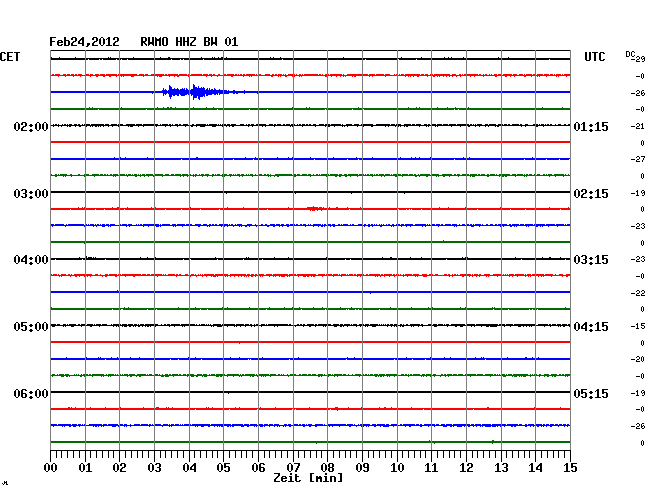The image size is (650, 494).
Task: Click the CET timezone label
Action: (x=10, y=57)
